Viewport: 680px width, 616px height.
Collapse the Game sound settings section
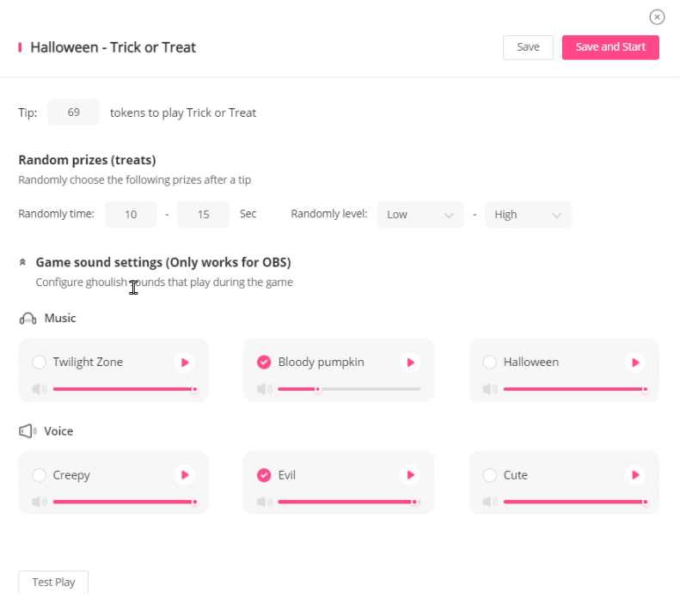pos(22,263)
